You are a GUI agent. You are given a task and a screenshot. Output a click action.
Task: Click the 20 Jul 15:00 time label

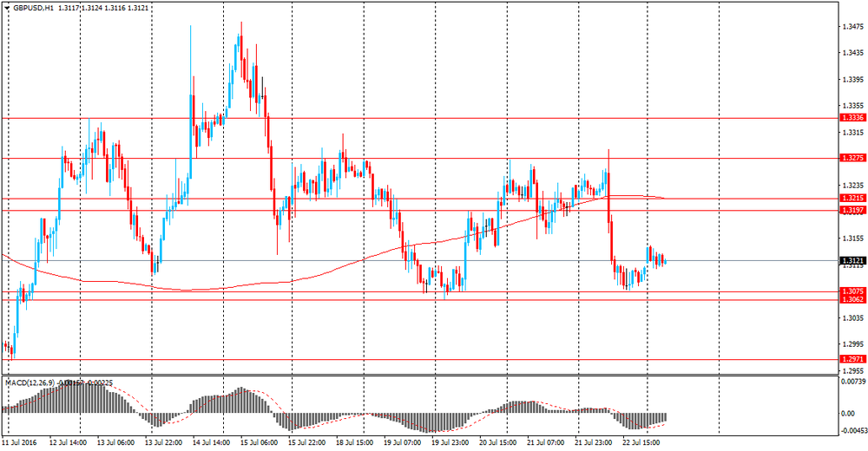(x=497, y=442)
